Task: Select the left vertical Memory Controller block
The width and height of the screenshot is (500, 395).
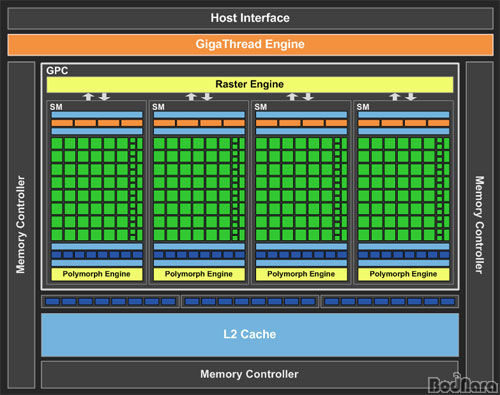Action: [21, 225]
